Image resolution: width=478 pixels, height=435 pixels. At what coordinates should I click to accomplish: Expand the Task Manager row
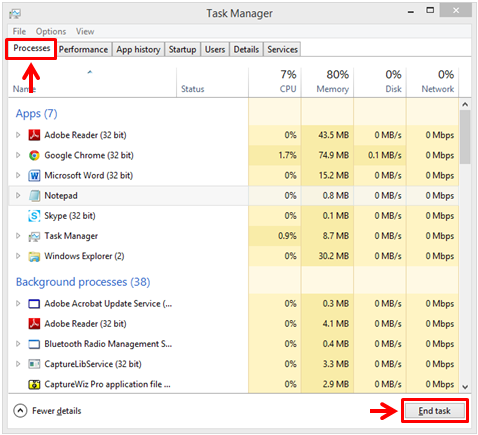18,236
